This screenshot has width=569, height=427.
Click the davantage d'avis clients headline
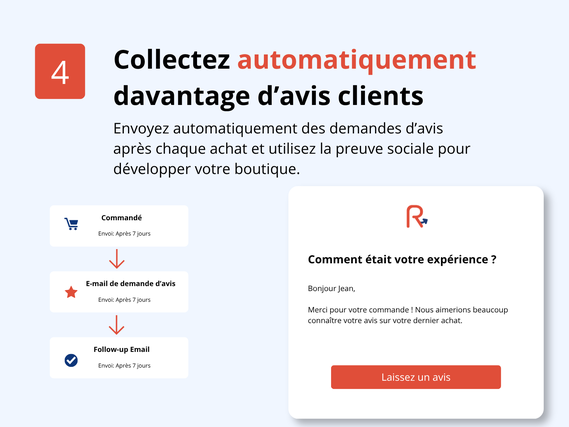[269, 96]
